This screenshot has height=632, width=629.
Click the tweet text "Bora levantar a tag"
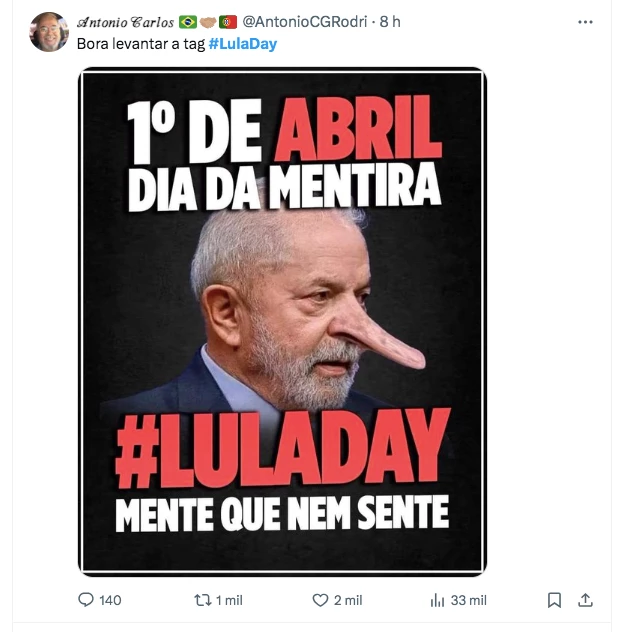141,44
